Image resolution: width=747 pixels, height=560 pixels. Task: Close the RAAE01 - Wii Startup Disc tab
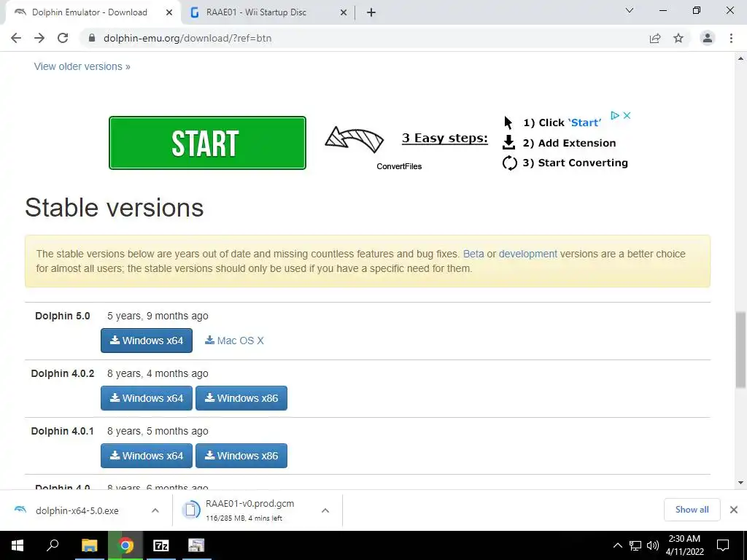[x=344, y=12]
